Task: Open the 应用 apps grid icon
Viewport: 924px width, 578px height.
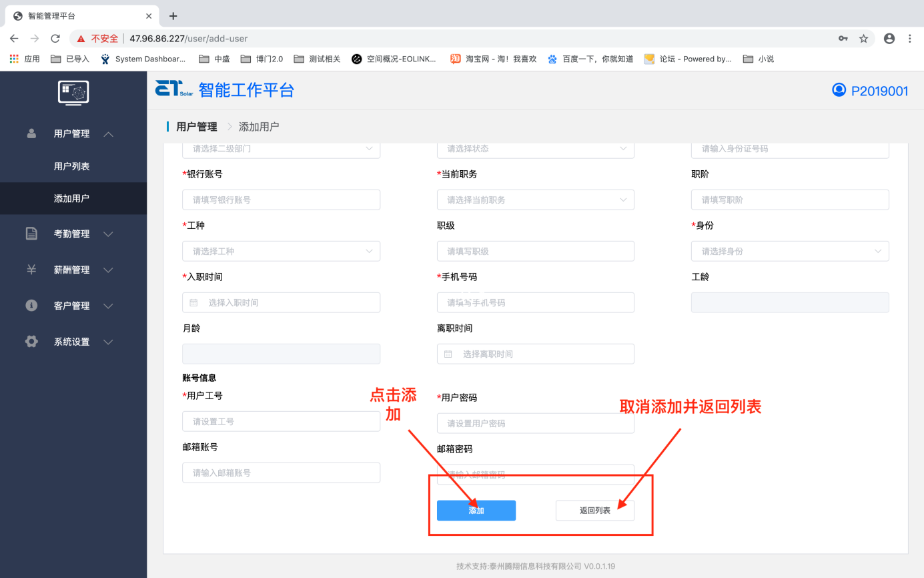Action: (x=14, y=59)
